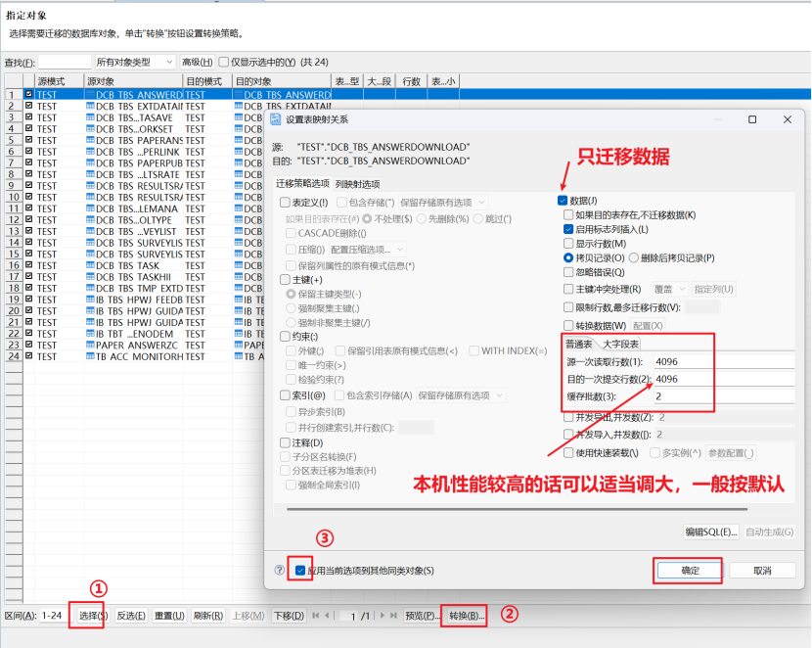812x648 pixels.
Task: Click 取消 button
Action: pos(762,571)
